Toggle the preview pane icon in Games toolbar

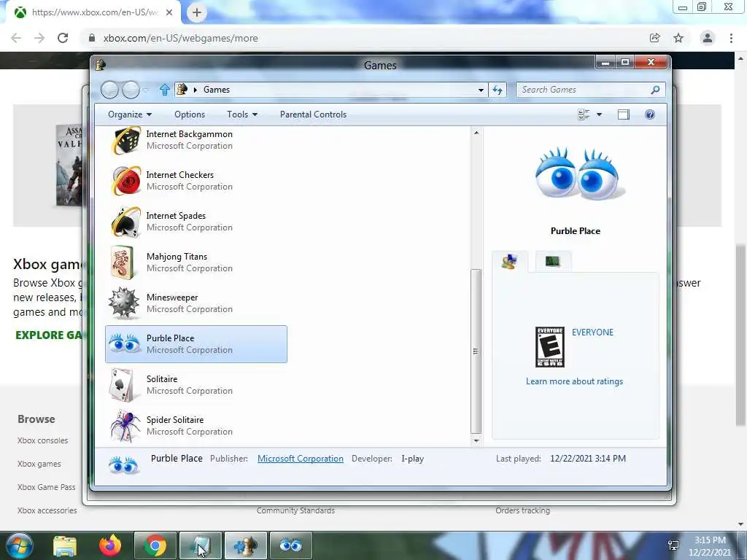pyautogui.click(x=623, y=114)
